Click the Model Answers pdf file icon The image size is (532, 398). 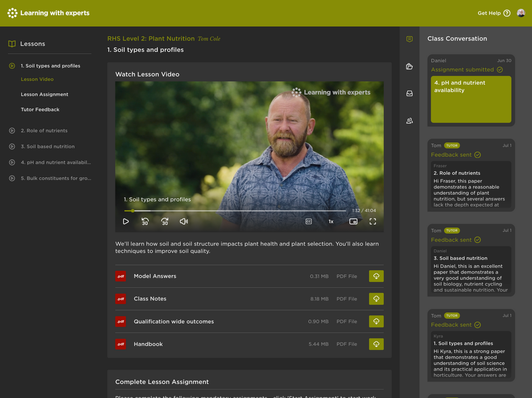pos(121,276)
